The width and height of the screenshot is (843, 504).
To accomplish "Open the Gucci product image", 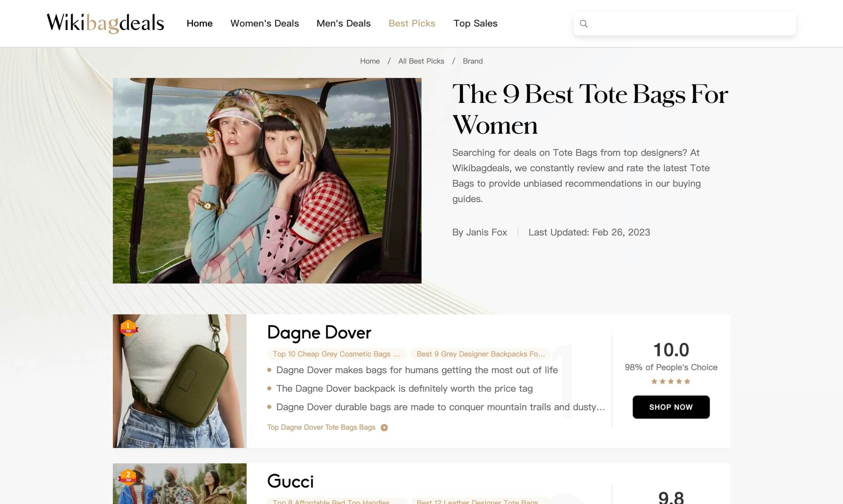I will tap(180, 484).
